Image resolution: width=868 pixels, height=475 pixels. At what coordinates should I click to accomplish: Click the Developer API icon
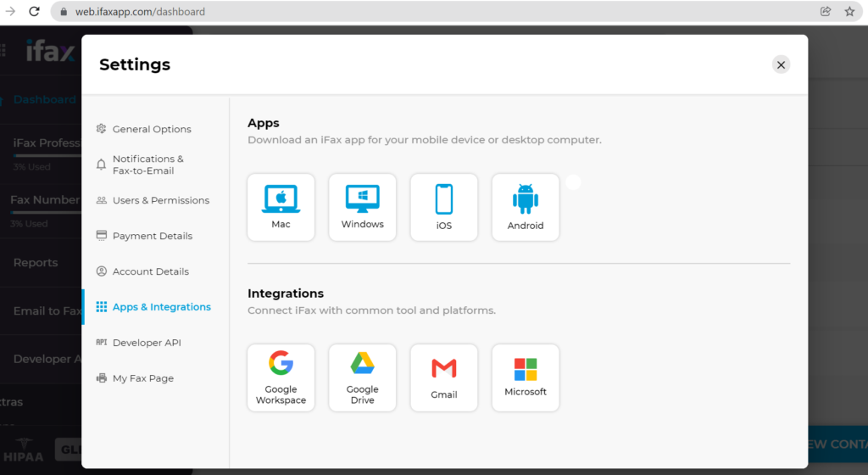pyautogui.click(x=102, y=342)
